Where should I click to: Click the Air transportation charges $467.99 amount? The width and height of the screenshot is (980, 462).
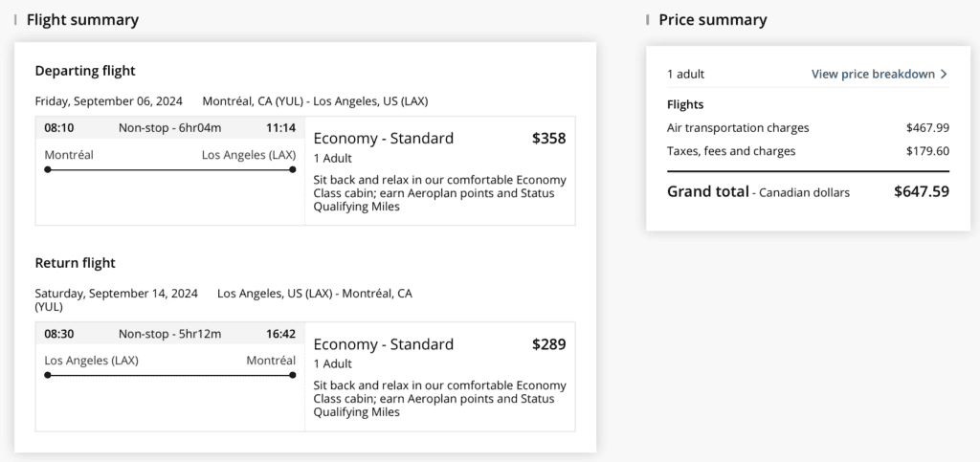pos(927,128)
